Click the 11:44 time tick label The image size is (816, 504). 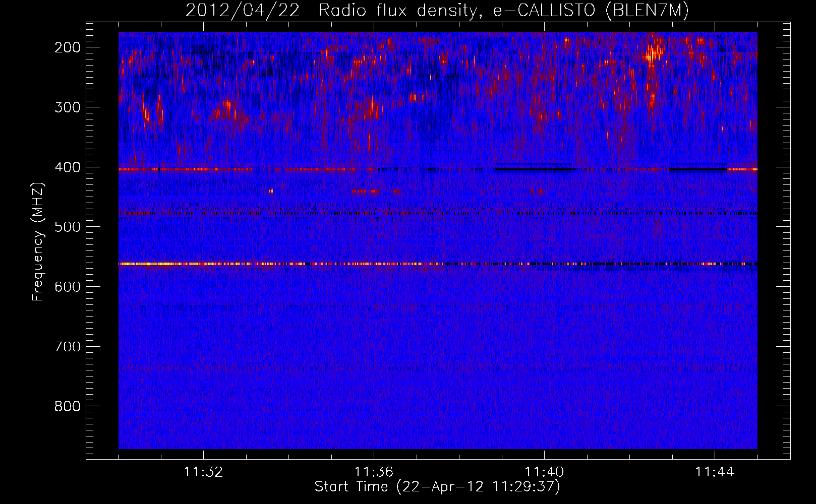pos(715,472)
